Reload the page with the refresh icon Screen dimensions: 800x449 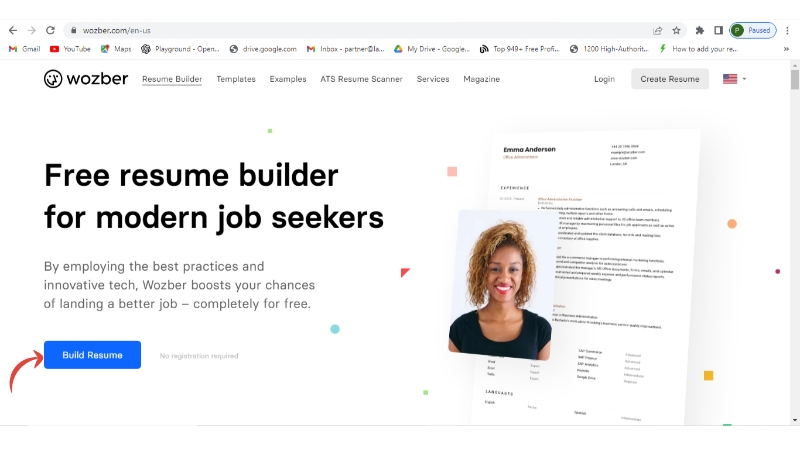(x=50, y=31)
